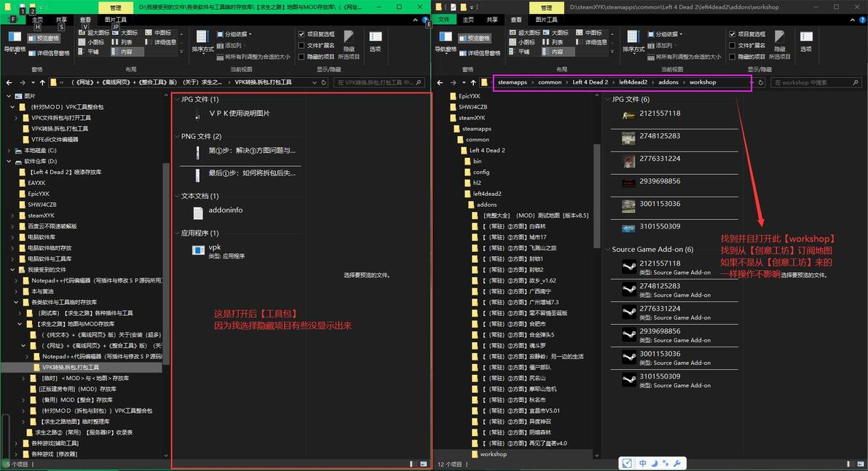The height and width of the screenshot is (471, 868).
Task: Select 2121557118 Source Game Add-on file
Action: pyautogui.click(x=674, y=267)
